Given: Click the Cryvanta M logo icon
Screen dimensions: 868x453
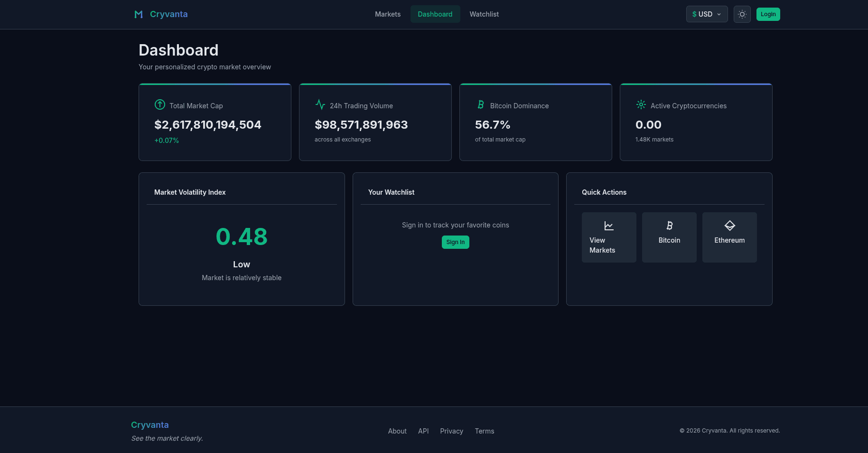Looking at the screenshot, I should [139, 14].
